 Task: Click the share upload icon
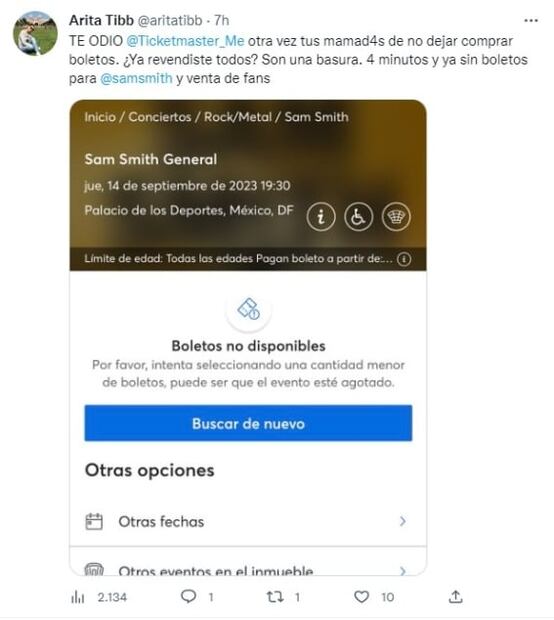[x=456, y=596]
